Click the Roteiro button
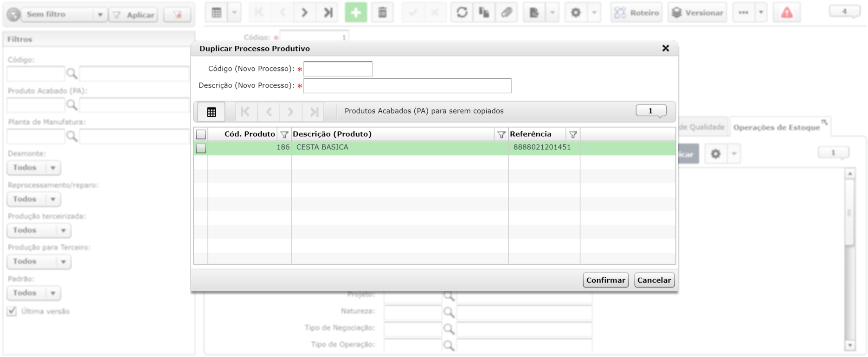 coord(637,13)
